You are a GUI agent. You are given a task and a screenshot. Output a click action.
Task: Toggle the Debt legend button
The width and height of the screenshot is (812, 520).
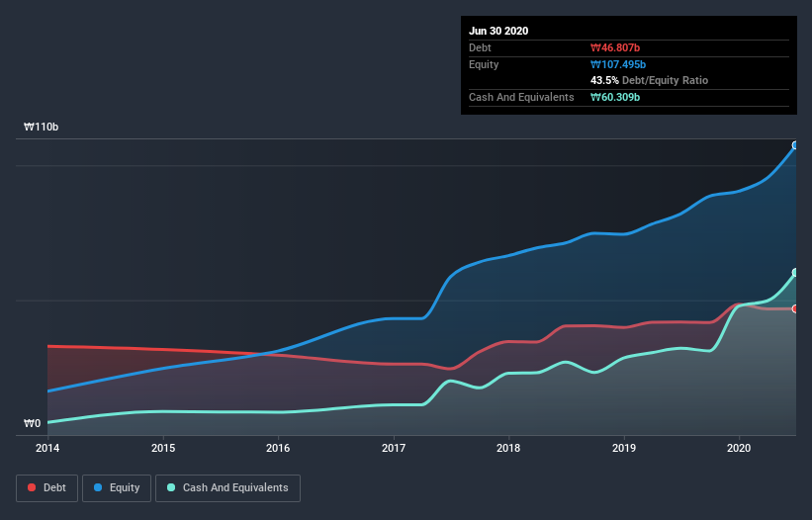click(46, 488)
